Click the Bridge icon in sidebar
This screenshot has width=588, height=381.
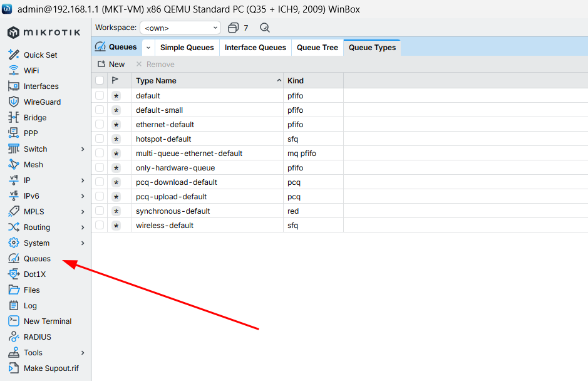point(14,117)
